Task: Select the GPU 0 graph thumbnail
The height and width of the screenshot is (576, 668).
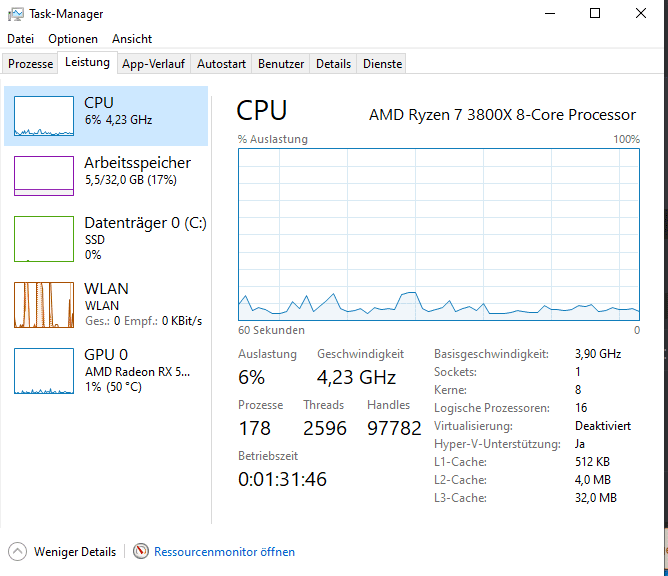Action: tap(44, 370)
